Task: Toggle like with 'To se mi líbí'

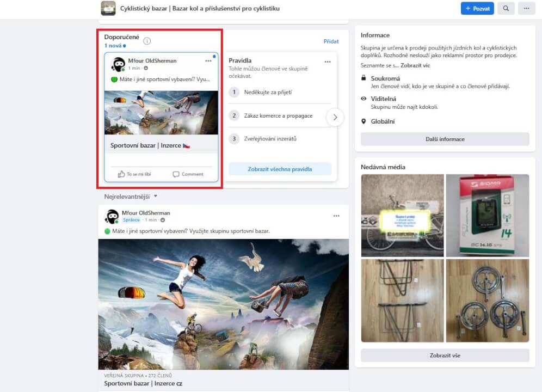Action: click(x=134, y=174)
